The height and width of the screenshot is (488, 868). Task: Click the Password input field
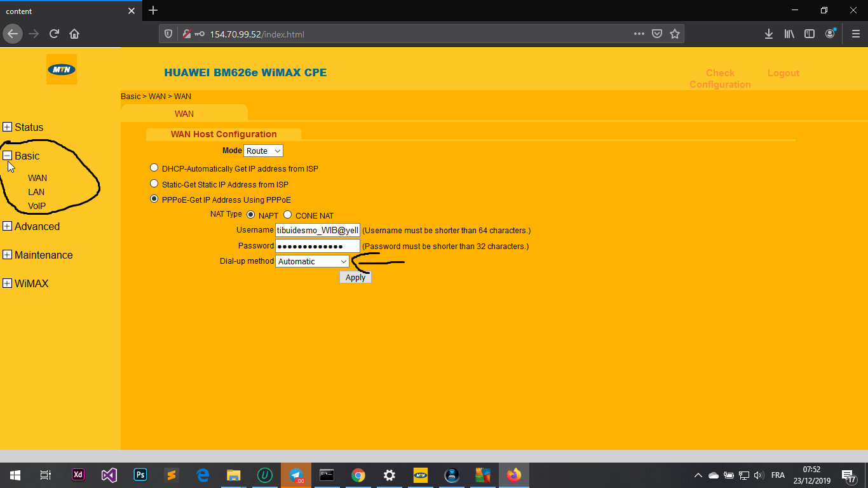point(318,246)
